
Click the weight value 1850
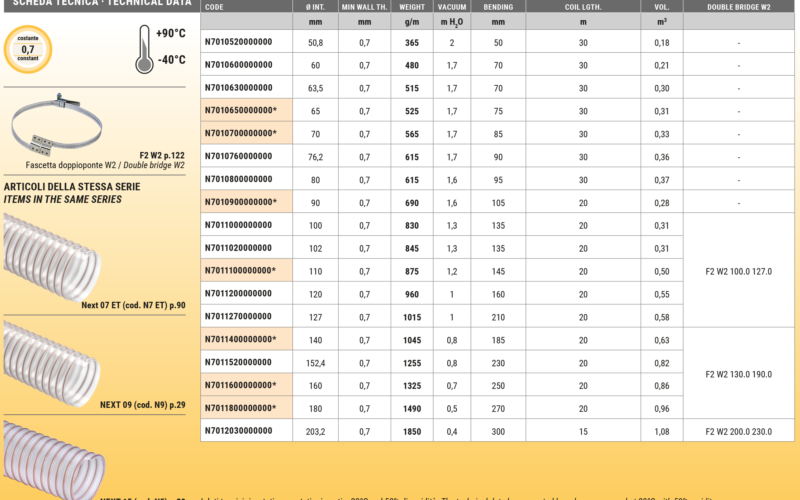tap(411, 430)
